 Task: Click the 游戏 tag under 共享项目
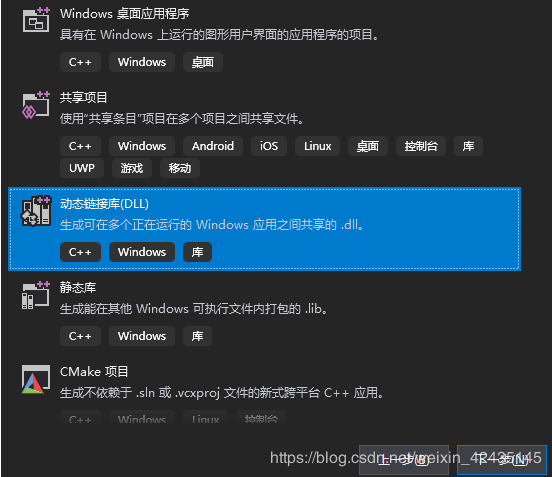132,168
